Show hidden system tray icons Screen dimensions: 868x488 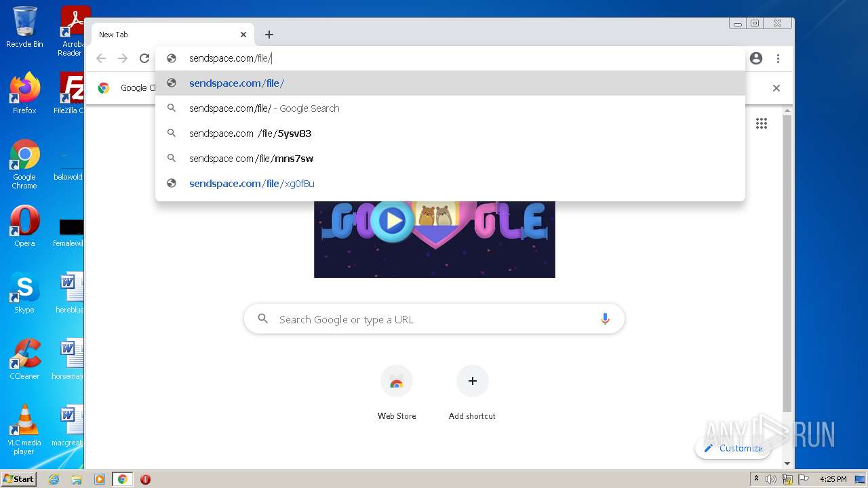tap(756, 479)
